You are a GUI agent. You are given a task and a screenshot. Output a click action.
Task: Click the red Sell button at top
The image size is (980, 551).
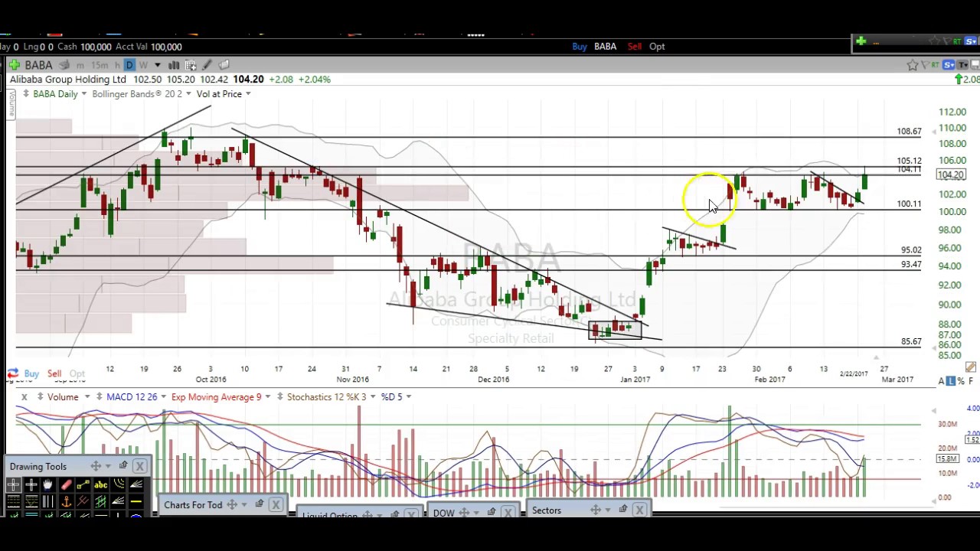tap(635, 47)
